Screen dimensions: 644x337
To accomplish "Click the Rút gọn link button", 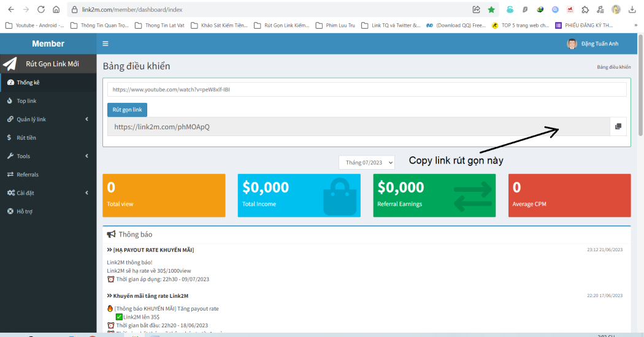I will (x=128, y=110).
